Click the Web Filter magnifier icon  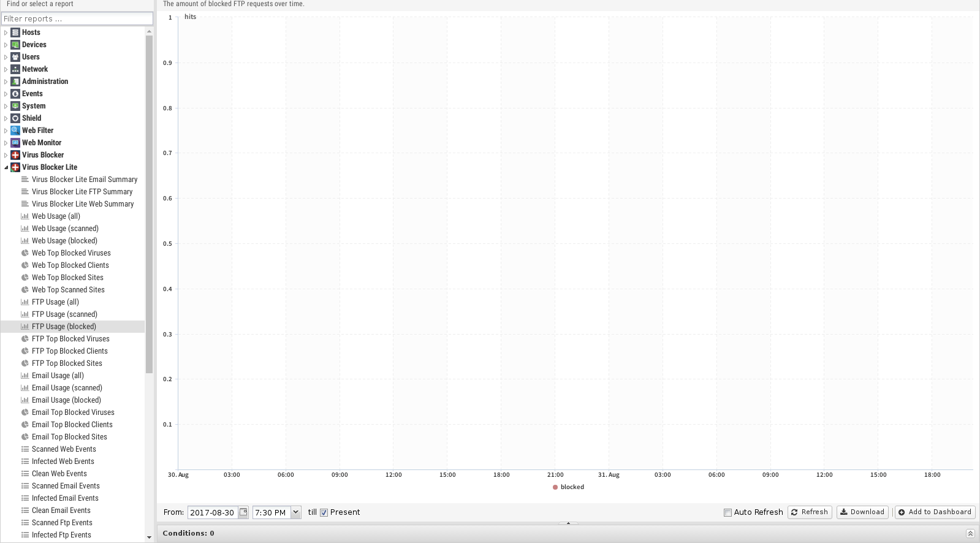pyautogui.click(x=15, y=131)
